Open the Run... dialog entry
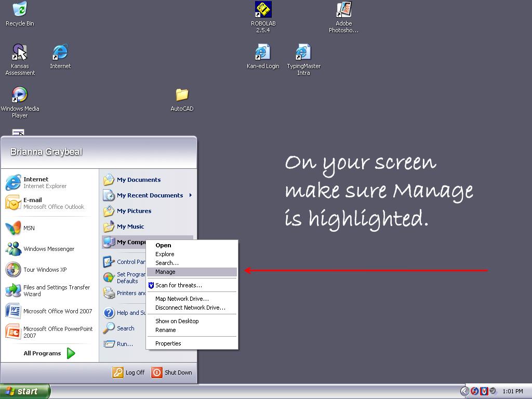This screenshot has height=399, width=532. pyautogui.click(x=124, y=344)
